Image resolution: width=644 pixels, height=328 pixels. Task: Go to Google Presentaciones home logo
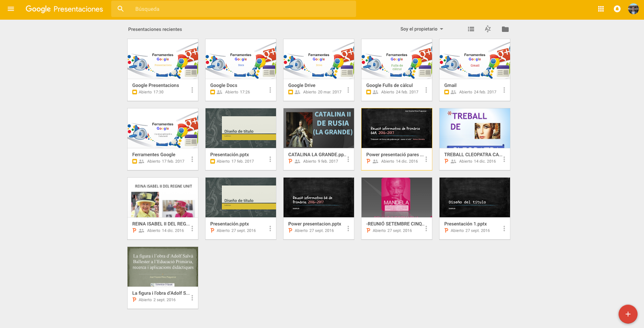coord(64,9)
